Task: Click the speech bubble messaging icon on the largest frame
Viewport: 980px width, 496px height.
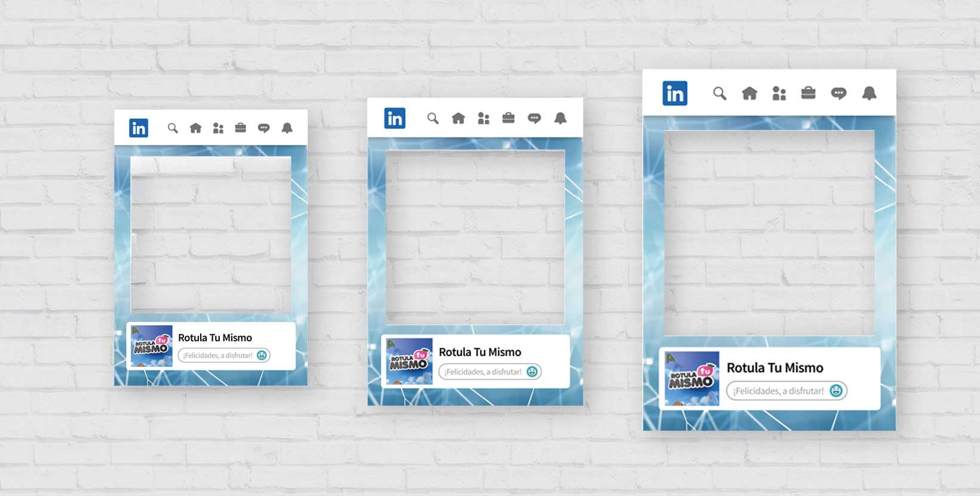Action: 838,93
